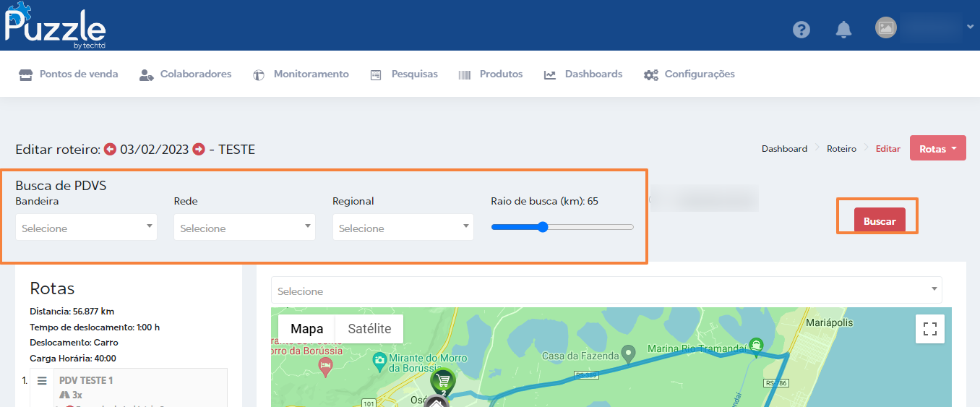Click the Casa da Fazenda map pin
The image size is (980, 407).
(629, 353)
